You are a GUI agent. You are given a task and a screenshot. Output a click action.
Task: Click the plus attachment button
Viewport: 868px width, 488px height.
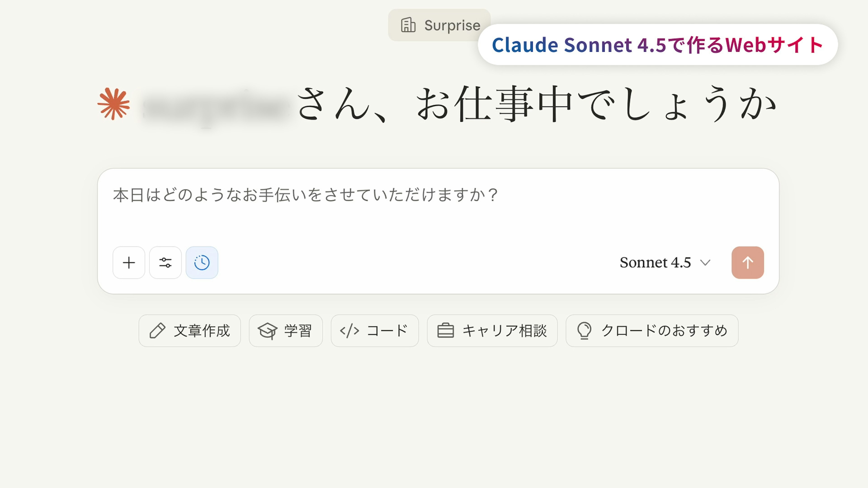click(x=129, y=263)
